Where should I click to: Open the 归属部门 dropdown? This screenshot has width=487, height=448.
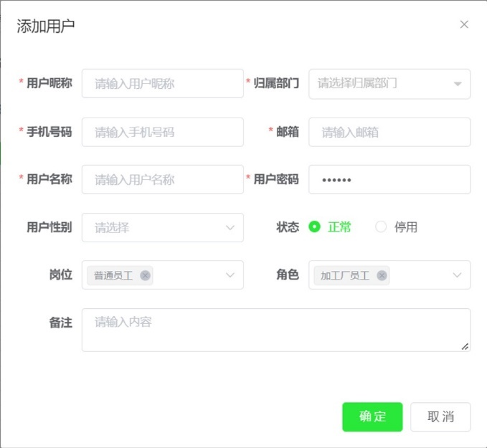(389, 84)
